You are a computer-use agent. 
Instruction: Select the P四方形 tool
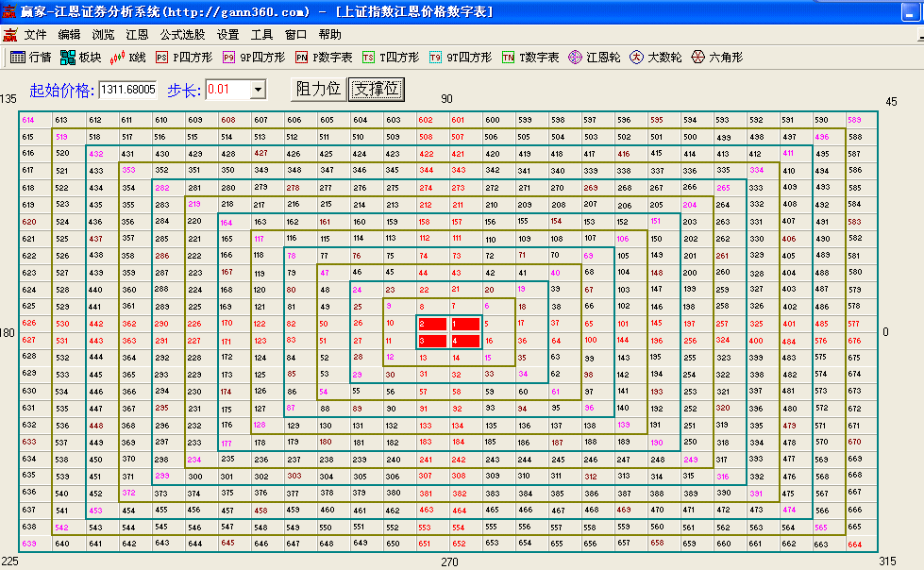click(x=184, y=58)
